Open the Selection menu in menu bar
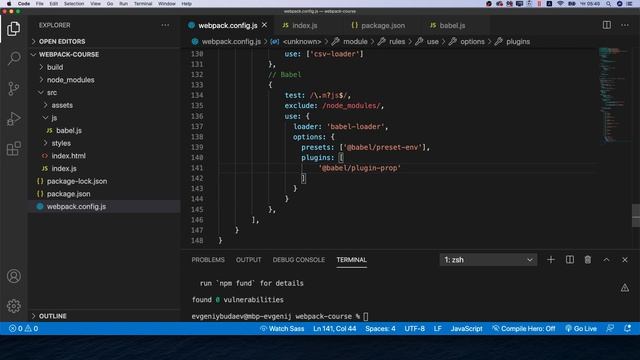The height and width of the screenshot is (360, 640). click(74, 4)
